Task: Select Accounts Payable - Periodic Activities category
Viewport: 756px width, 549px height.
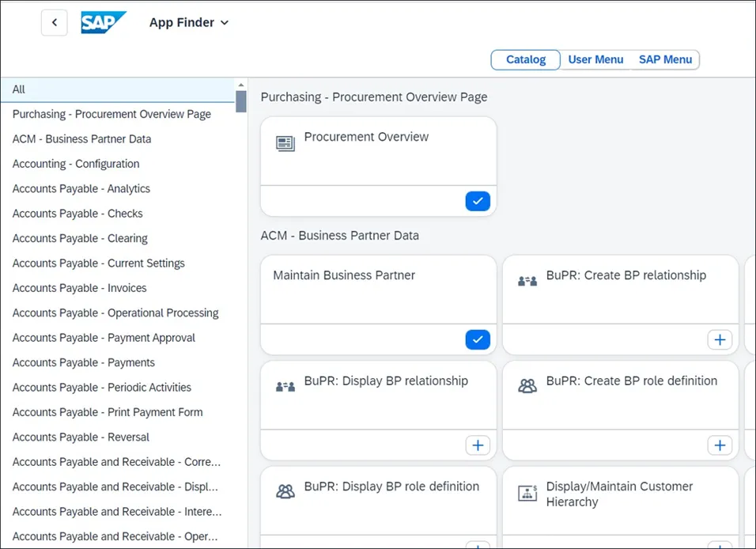Action: (118, 388)
